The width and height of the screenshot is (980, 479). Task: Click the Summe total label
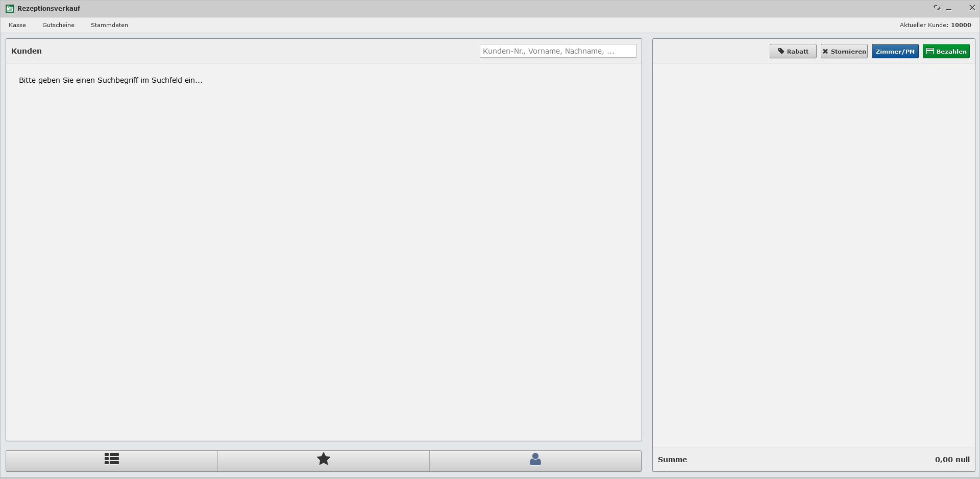click(672, 460)
